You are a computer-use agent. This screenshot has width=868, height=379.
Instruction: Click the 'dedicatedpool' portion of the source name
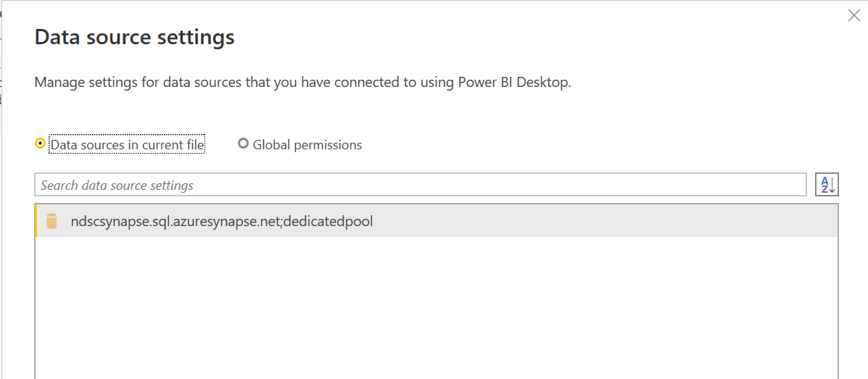coord(329,222)
